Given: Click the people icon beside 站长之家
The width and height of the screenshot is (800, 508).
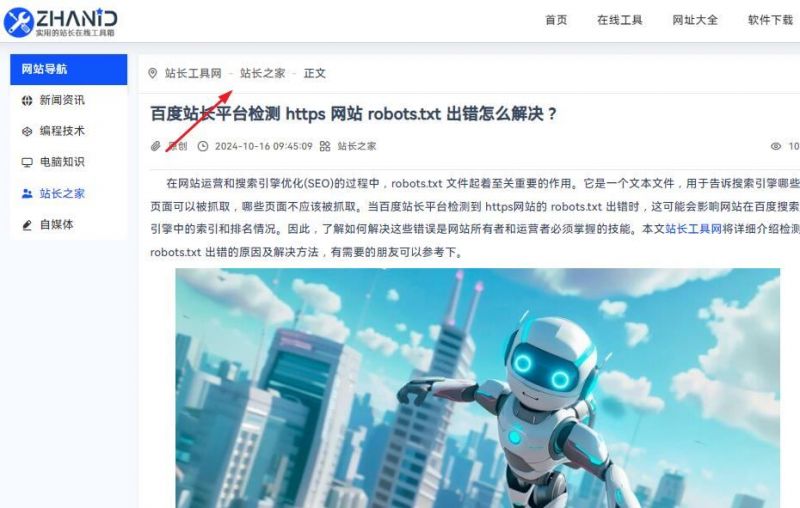Looking at the screenshot, I should [x=27, y=194].
